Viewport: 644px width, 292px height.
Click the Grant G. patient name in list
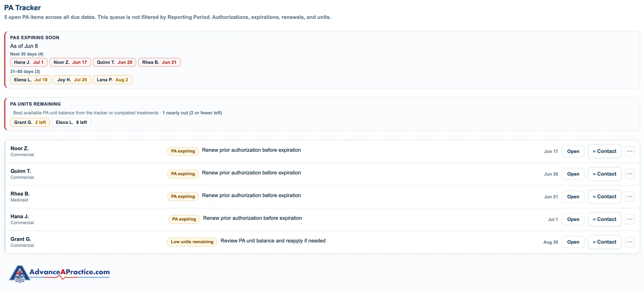pos(21,239)
